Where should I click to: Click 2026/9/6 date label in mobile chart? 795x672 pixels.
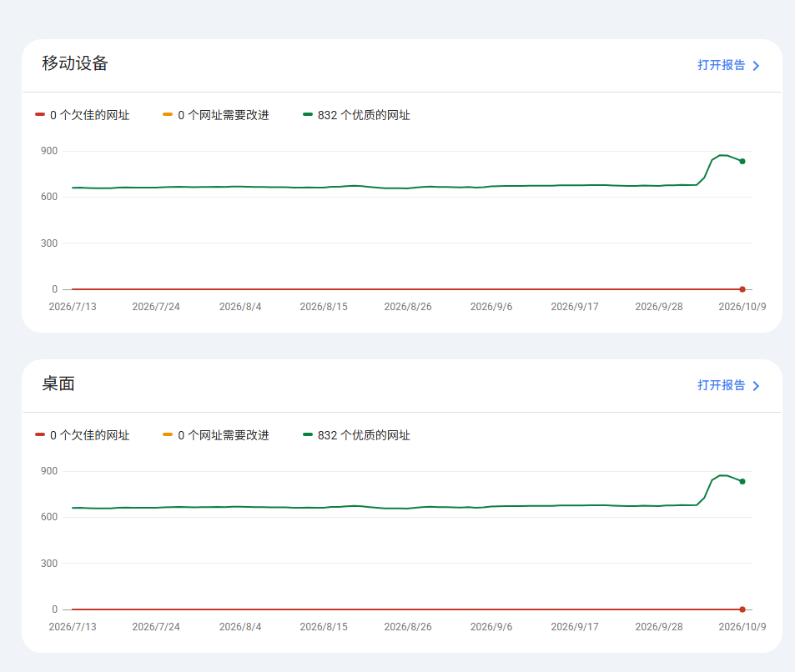pos(491,307)
